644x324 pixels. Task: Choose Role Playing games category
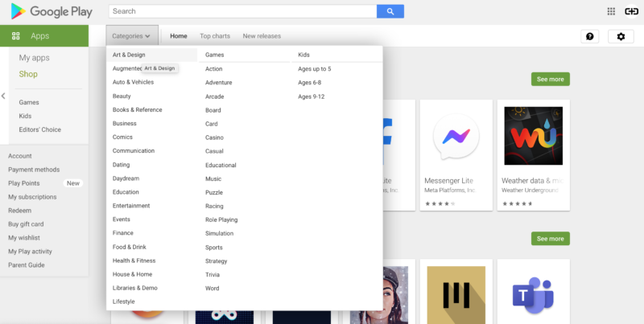[x=221, y=219]
